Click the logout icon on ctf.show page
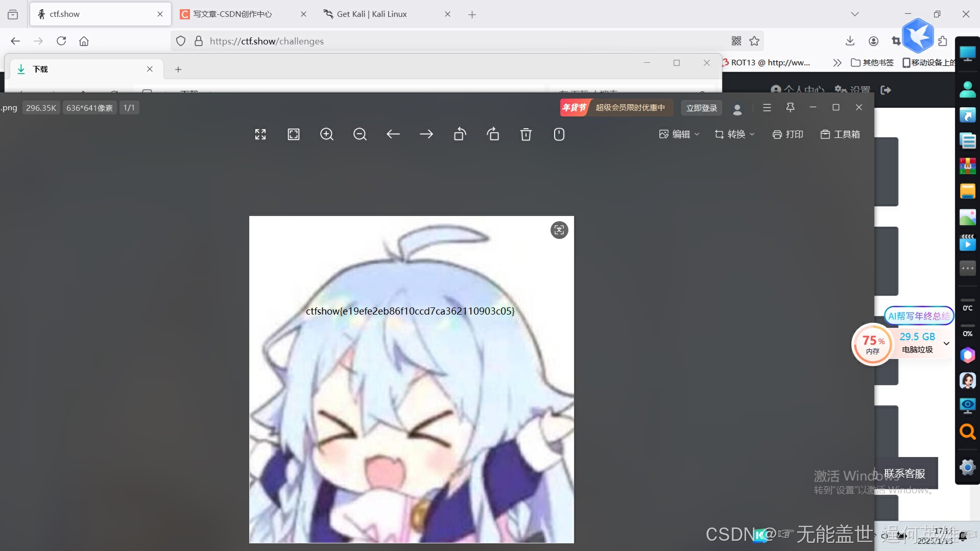The height and width of the screenshot is (551, 980). click(886, 90)
